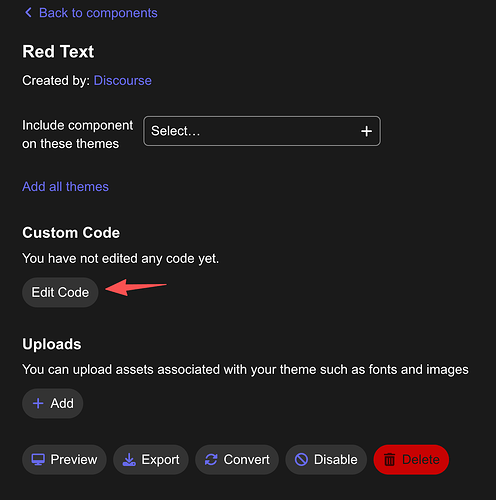Click the ban circle icon on Disable
Image resolution: width=496 pixels, height=500 pixels.
(x=301, y=460)
